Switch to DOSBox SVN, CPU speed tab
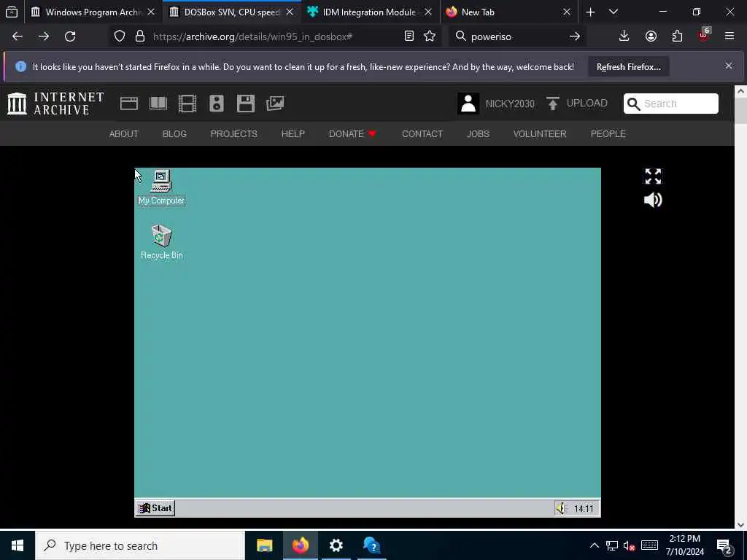The height and width of the screenshot is (560, 747). (x=231, y=12)
